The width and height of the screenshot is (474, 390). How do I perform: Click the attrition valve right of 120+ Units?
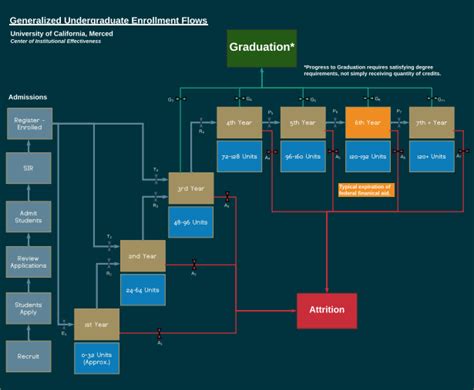click(x=463, y=151)
